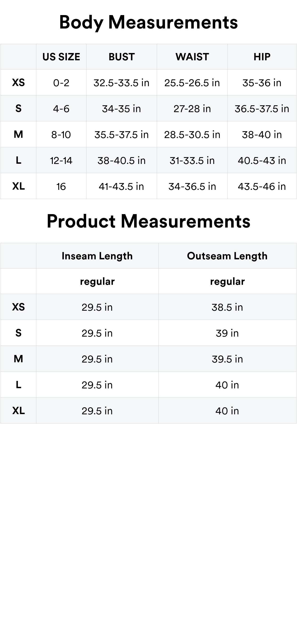Click the Body Measurements heading

coord(148,22)
